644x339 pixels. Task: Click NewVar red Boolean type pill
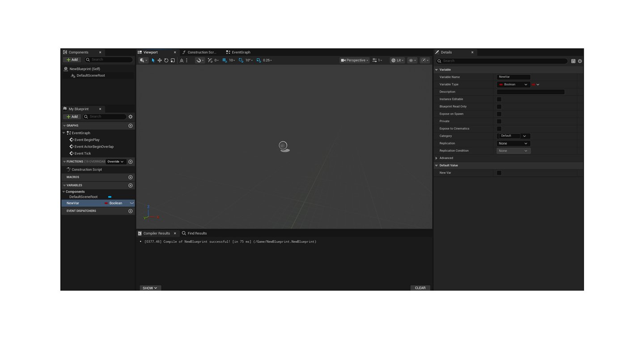pyautogui.click(x=106, y=203)
